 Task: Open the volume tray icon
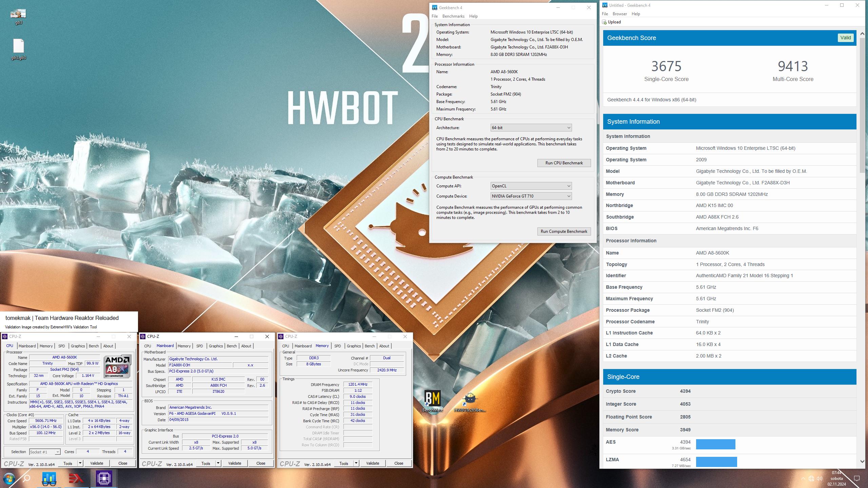pyautogui.click(x=820, y=479)
